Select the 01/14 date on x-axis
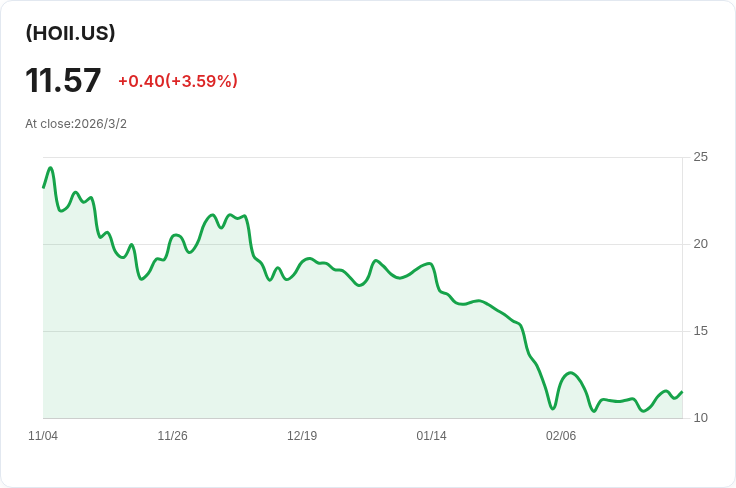Screen dimensions: 736x488 (431, 436)
